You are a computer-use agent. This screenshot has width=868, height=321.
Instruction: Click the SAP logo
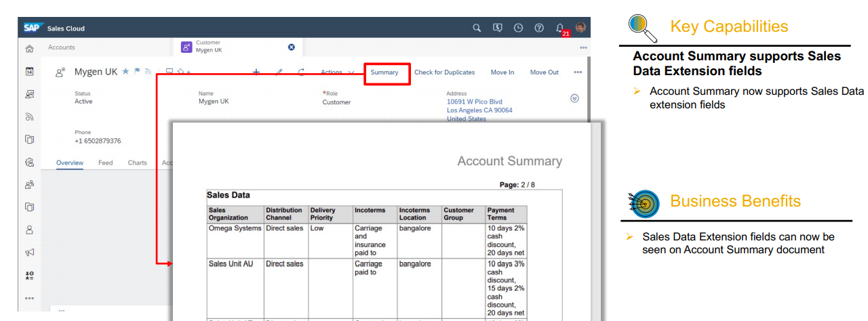pyautogui.click(x=32, y=28)
